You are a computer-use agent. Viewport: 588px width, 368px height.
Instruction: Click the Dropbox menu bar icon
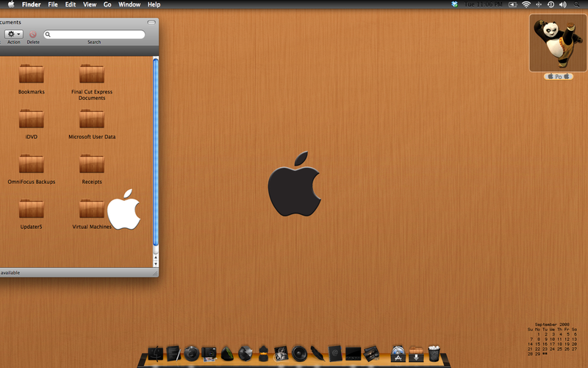[x=454, y=4]
